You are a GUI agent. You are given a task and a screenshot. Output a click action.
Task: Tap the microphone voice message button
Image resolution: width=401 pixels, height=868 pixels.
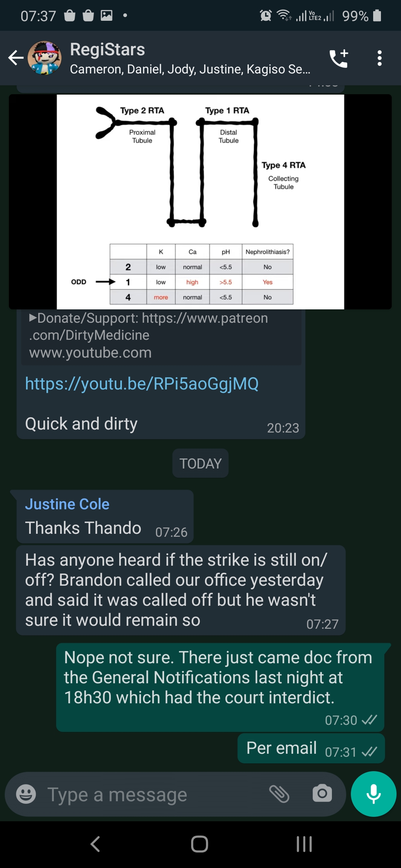374,794
